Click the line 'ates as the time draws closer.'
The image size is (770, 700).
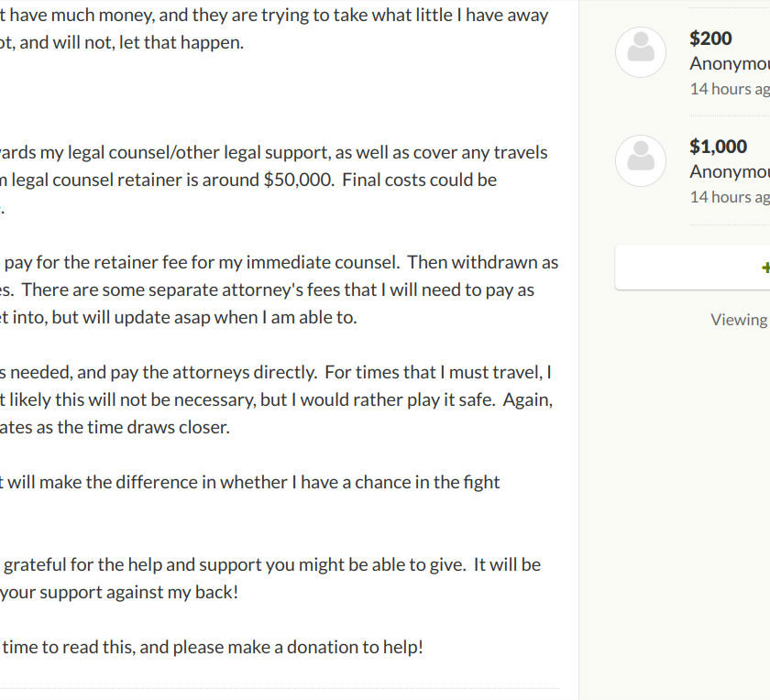[x=115, y=427]
